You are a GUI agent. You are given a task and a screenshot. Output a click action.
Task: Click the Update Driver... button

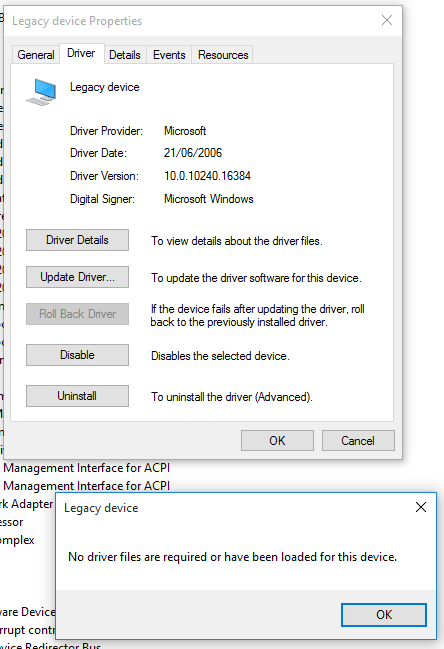[x=77, y=277]
